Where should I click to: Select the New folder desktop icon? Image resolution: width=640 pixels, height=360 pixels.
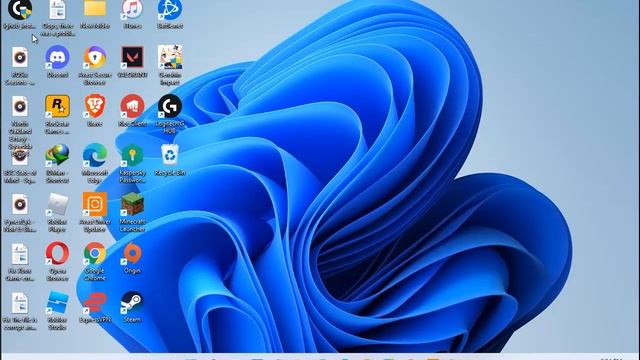tap(95, 12)
